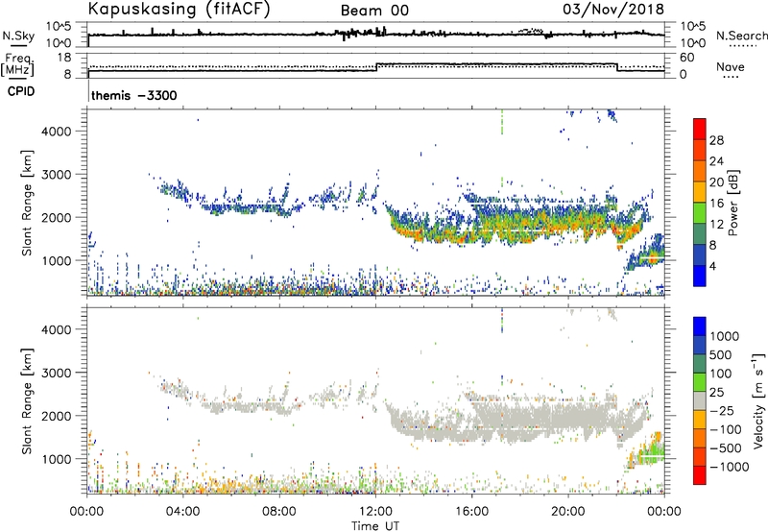
Task: Click the left '10^5' N.Sky axis tick
Action: click(x=60, y=26)
